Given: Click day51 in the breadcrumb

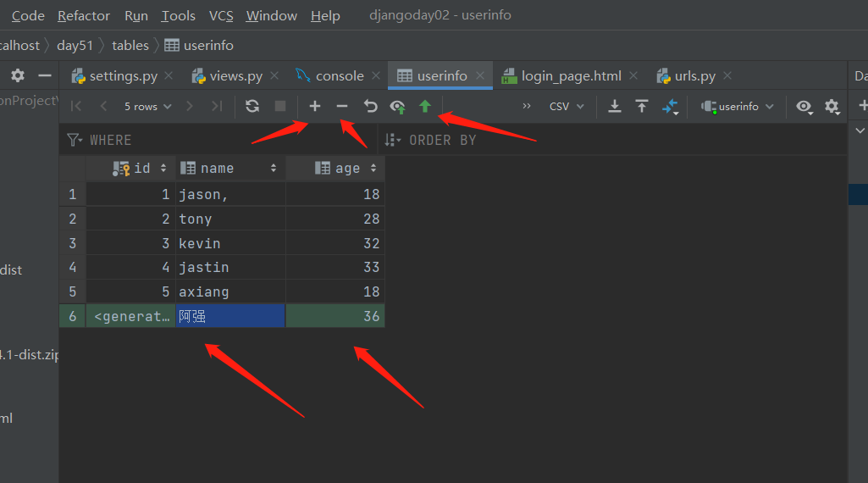Looking at the screenshot, I should [75, 46].
